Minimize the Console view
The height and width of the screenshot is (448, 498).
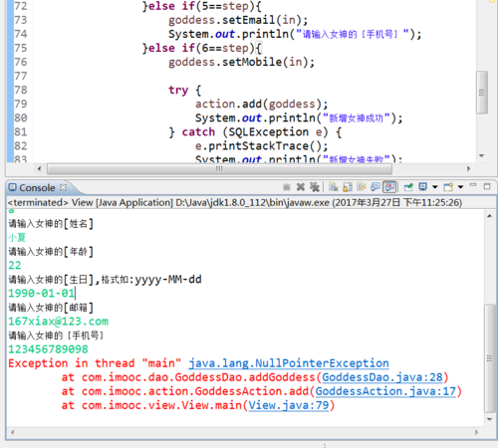click(x=473, y=185)
